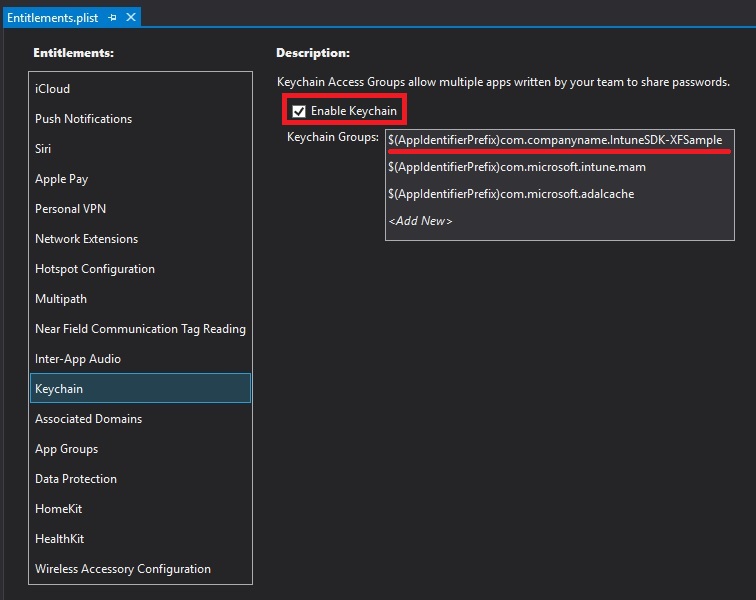Uncheck the Enable Keychain checkbox

299,111
